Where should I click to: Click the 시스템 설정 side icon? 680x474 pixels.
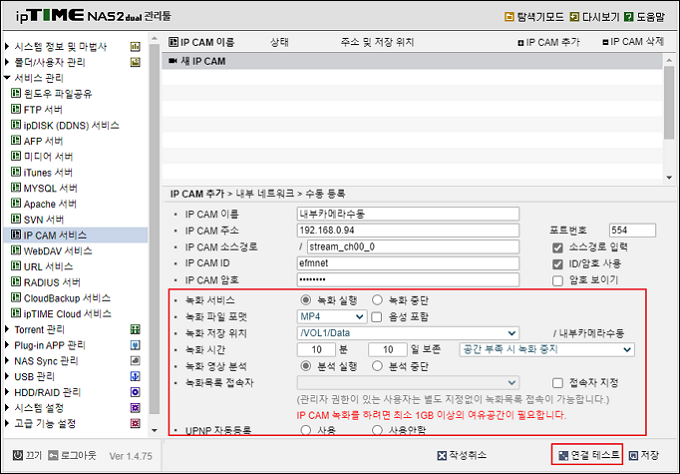coord(135,408)
